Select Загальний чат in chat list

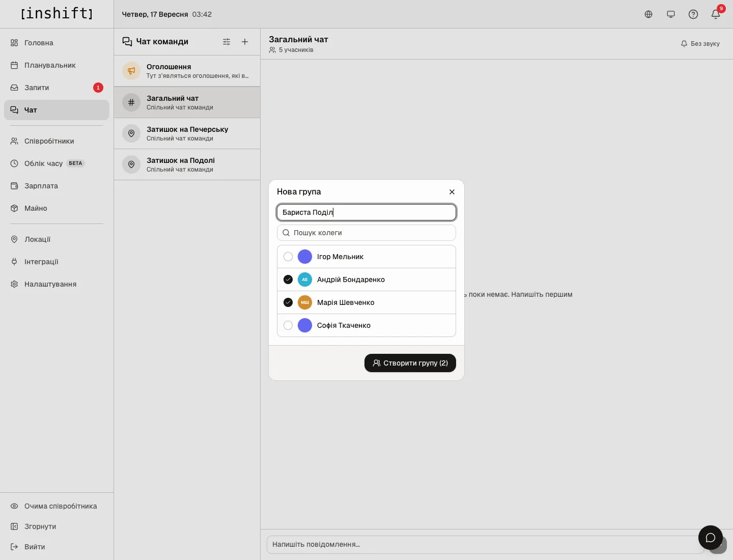click(187, 102)
